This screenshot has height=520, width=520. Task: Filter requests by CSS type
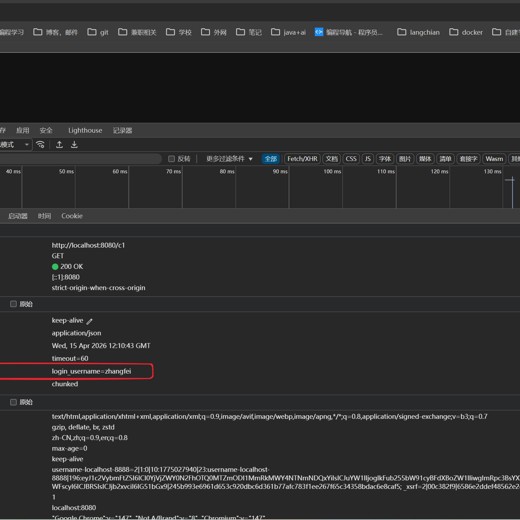click(351, 159)
